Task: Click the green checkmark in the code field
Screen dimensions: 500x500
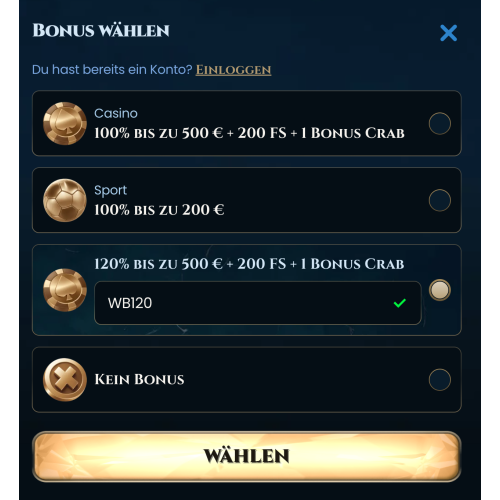Action: (x=400, y=303)
